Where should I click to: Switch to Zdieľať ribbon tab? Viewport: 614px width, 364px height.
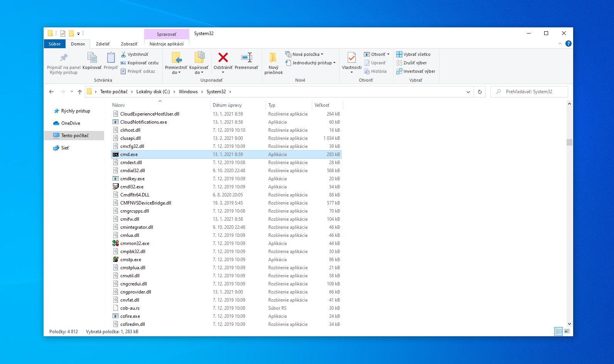(103, 44)
